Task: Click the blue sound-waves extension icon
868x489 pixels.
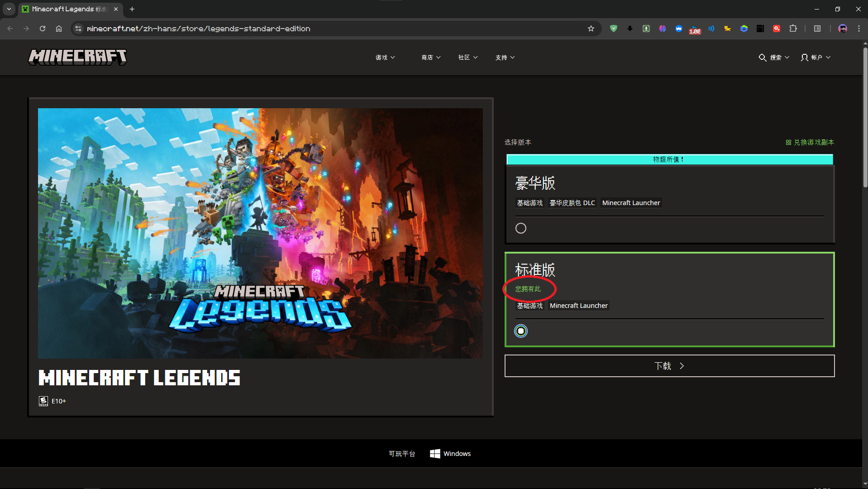Action: pos(711,29)
